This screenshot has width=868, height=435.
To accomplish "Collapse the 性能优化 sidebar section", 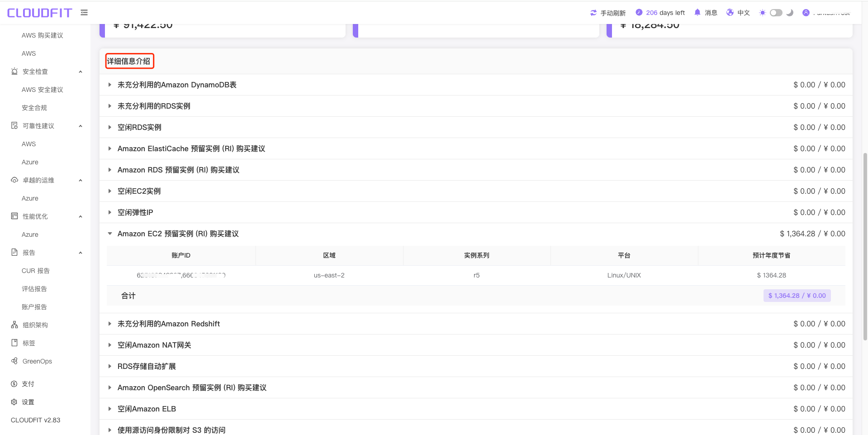I will coord(81,216).
